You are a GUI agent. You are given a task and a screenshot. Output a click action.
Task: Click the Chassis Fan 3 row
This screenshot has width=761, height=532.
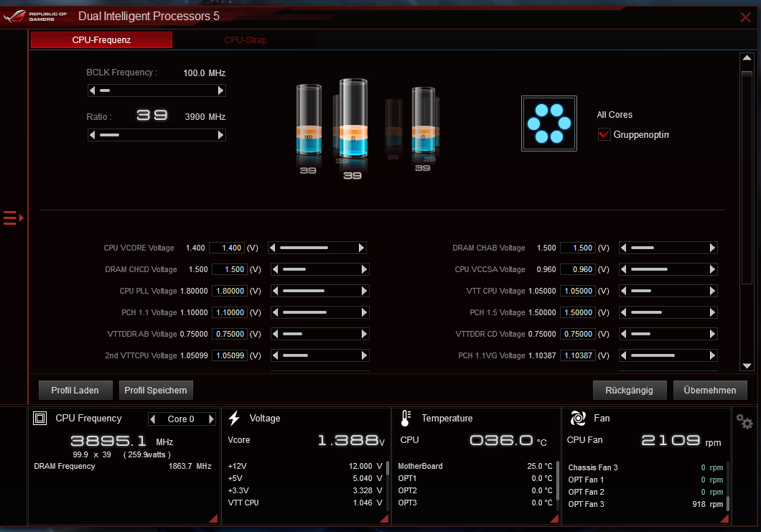tap(645, 467)
